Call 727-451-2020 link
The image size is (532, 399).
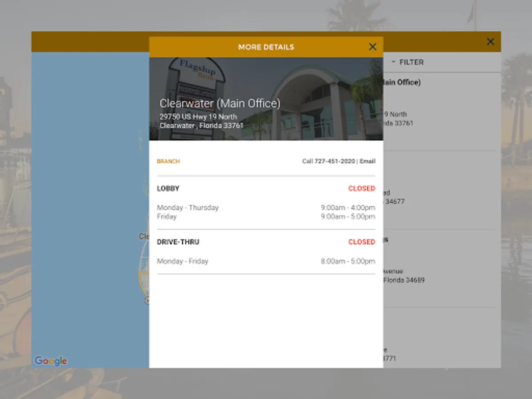coord(329,161)
